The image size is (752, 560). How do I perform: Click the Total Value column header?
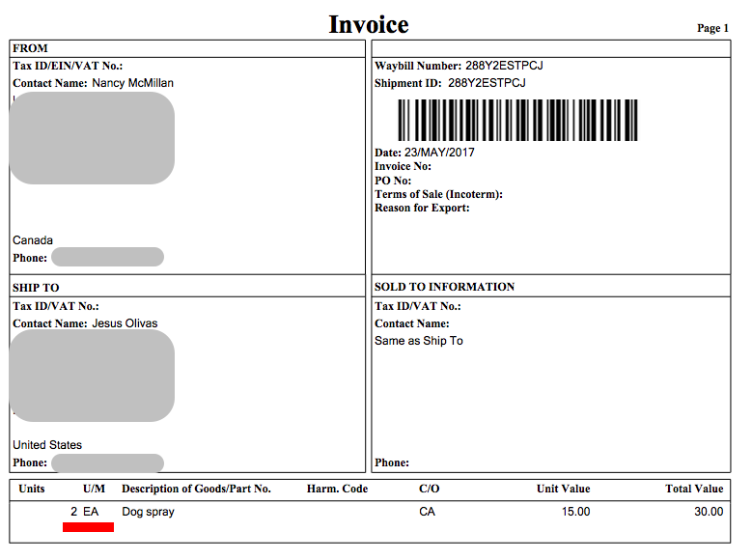(694, 489)
